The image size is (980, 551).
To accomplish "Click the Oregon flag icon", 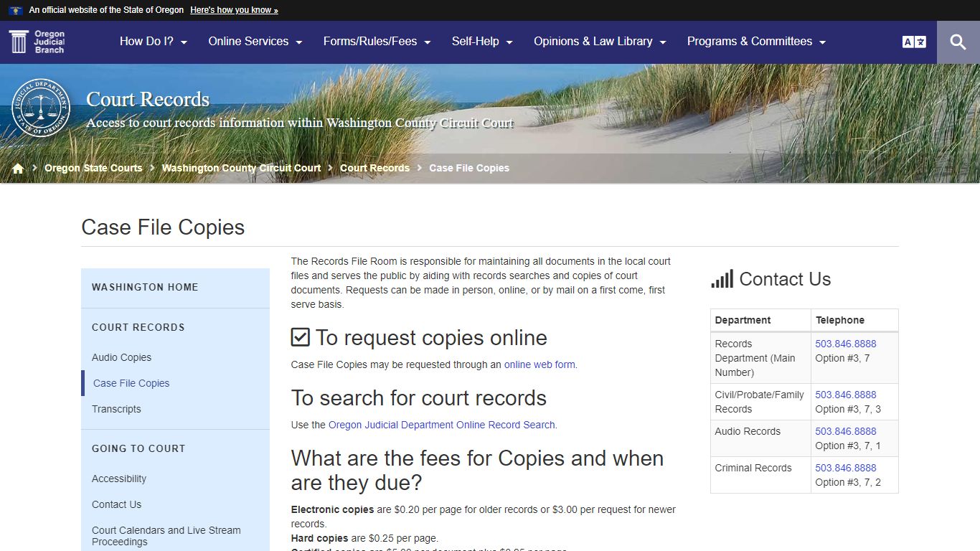I will [15, 10].
